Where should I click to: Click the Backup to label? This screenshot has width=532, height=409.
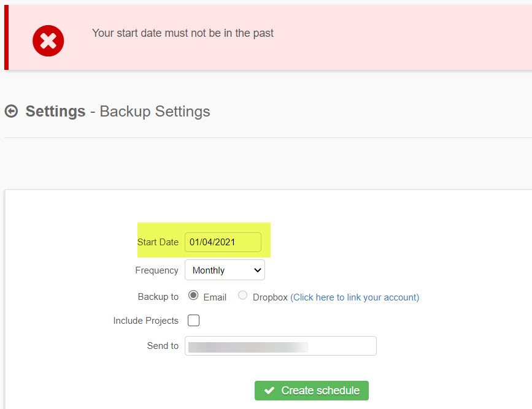click(x=158, y=297)
